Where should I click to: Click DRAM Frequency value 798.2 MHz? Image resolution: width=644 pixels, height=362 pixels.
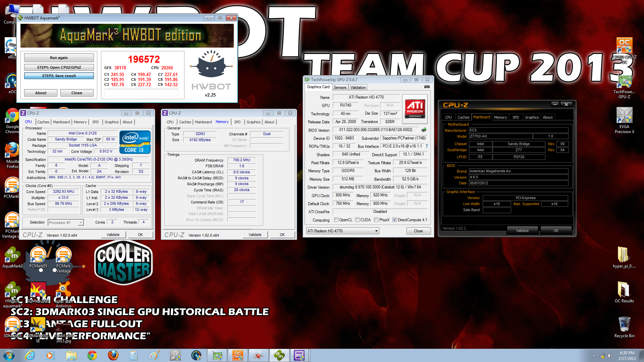(x=241, y=160)
